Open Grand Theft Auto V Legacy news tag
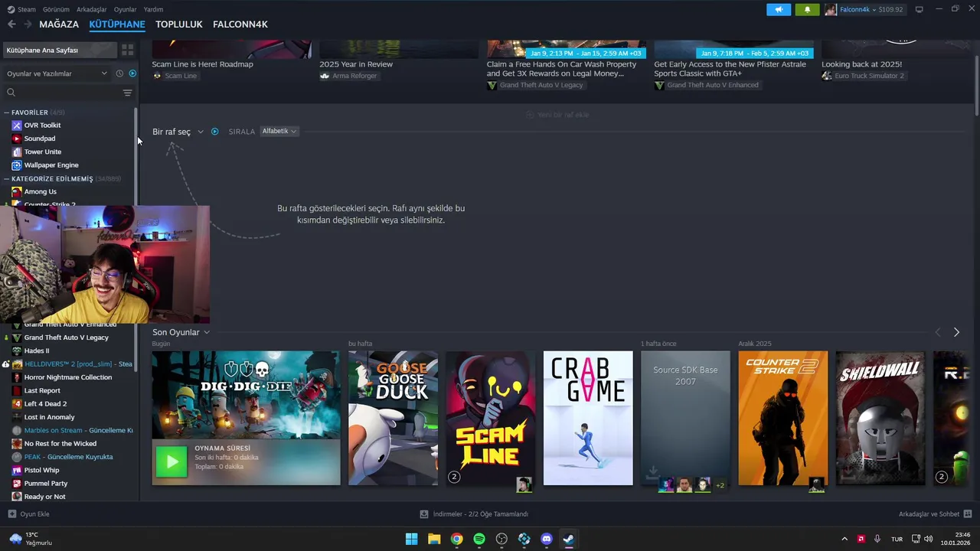Image resolution: width=980 pixels, height=551 pixels. [x=535, y=85]
